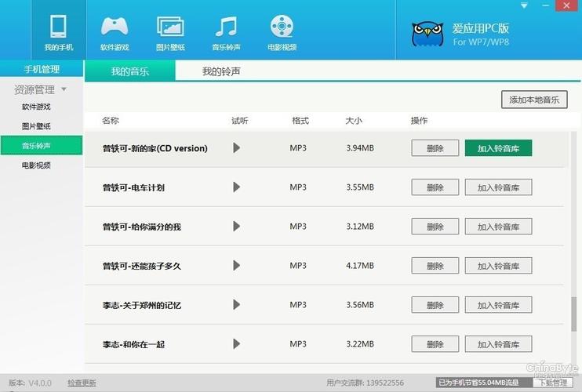Open 电影视频 in the sidebar
The width and height of the screenshot is (582, 392).
36,165
